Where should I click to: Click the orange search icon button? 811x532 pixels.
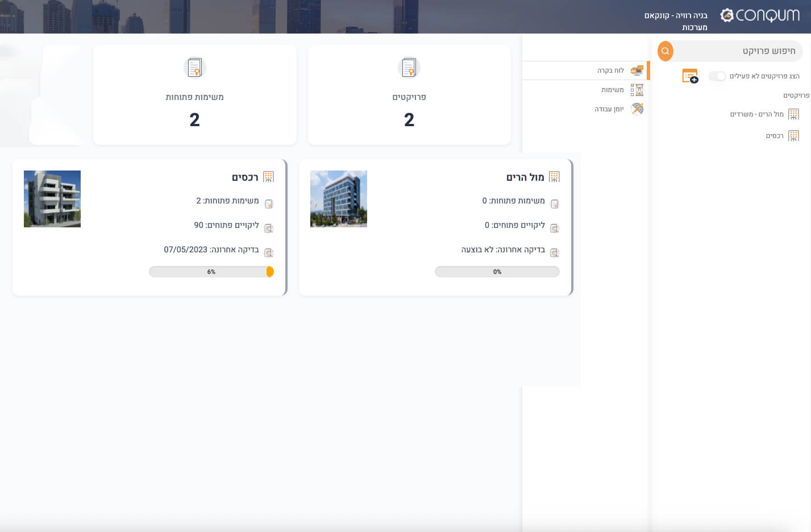[666, 51]
